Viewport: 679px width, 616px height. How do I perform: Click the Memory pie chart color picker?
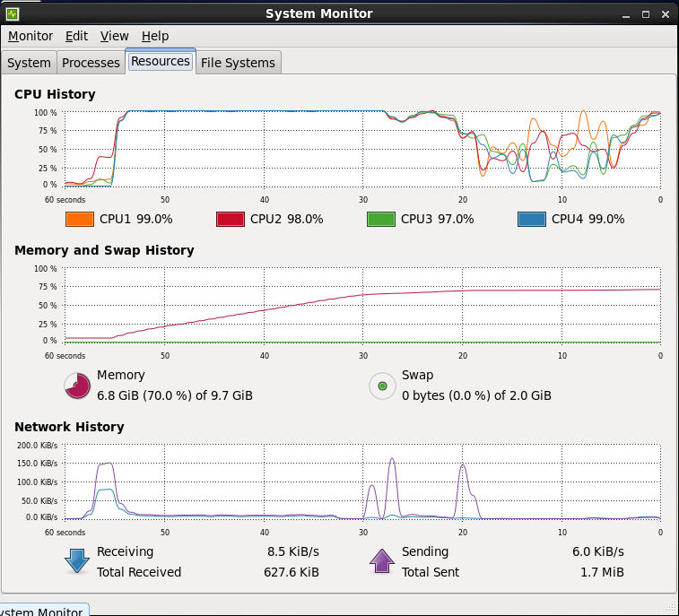(77, 386)
